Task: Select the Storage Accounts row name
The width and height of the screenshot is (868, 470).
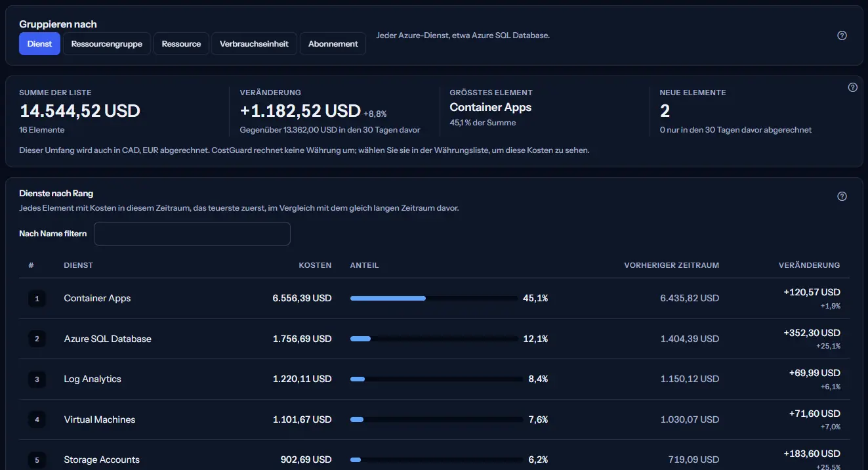Action: [102, 460]
